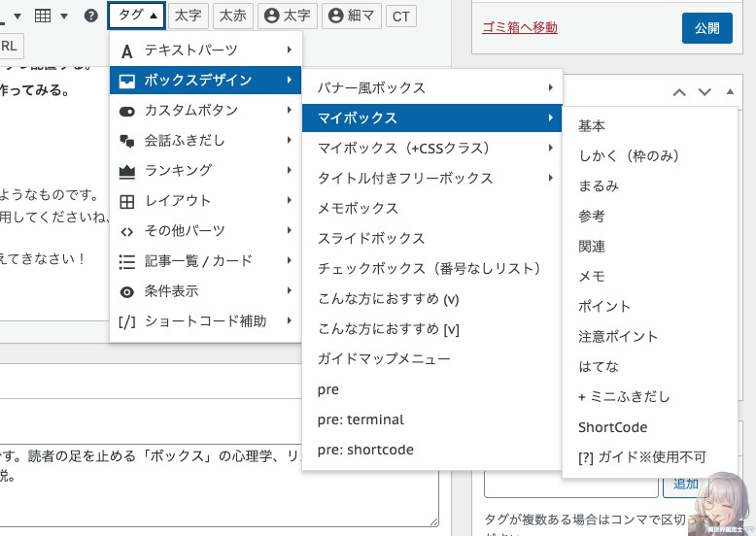This screenshot has height=536, width=756.
Task: Open the タグ dropdown in the toolbar
Action: pos(135,16)
